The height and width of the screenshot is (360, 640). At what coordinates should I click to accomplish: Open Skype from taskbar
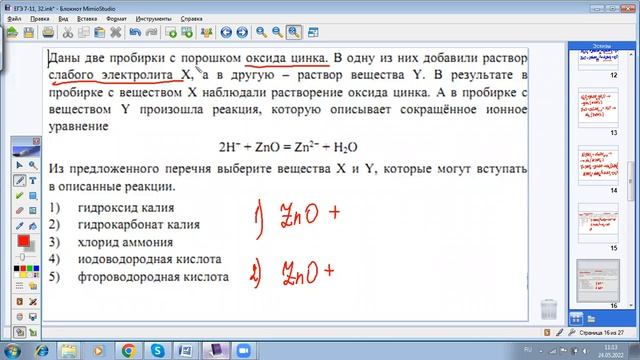[x=158, y=351]
